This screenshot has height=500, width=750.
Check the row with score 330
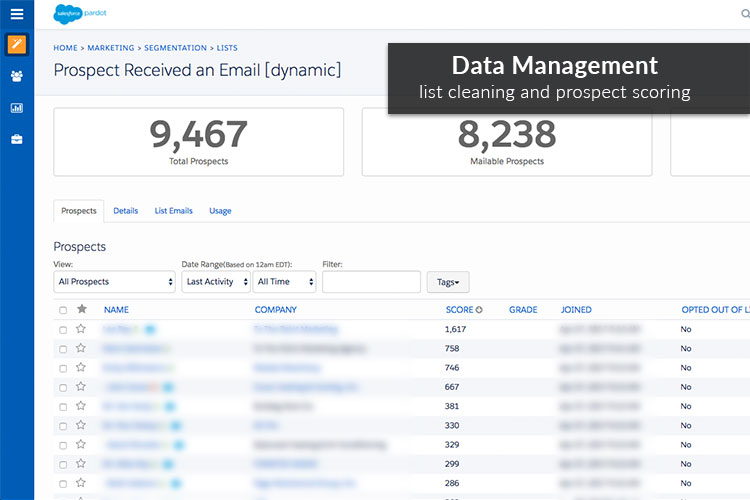63,426
